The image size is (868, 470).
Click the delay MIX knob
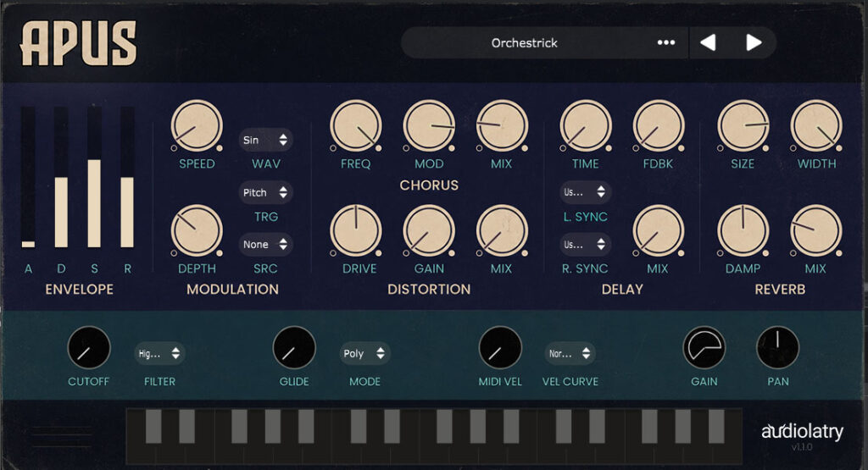coord(658,230)
